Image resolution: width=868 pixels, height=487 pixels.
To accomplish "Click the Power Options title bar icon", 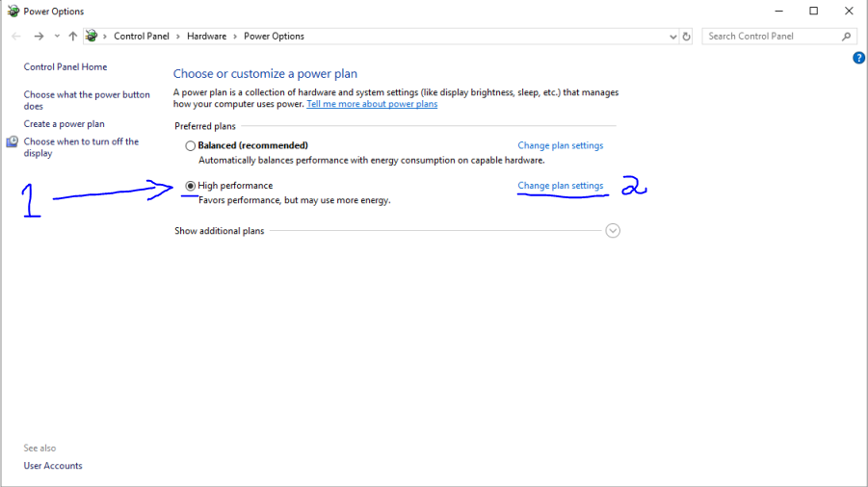I will tap(13, 12).
